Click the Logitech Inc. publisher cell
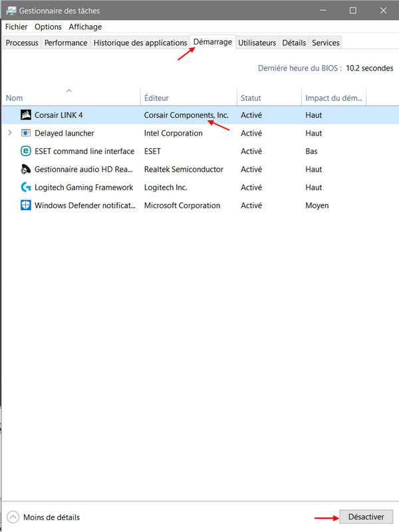Viewport: 399px width, 532px height. (x=166, y=188)
